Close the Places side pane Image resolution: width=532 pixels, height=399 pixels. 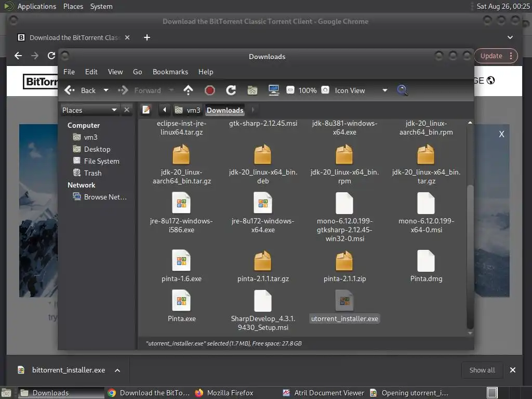pos(127,110)
